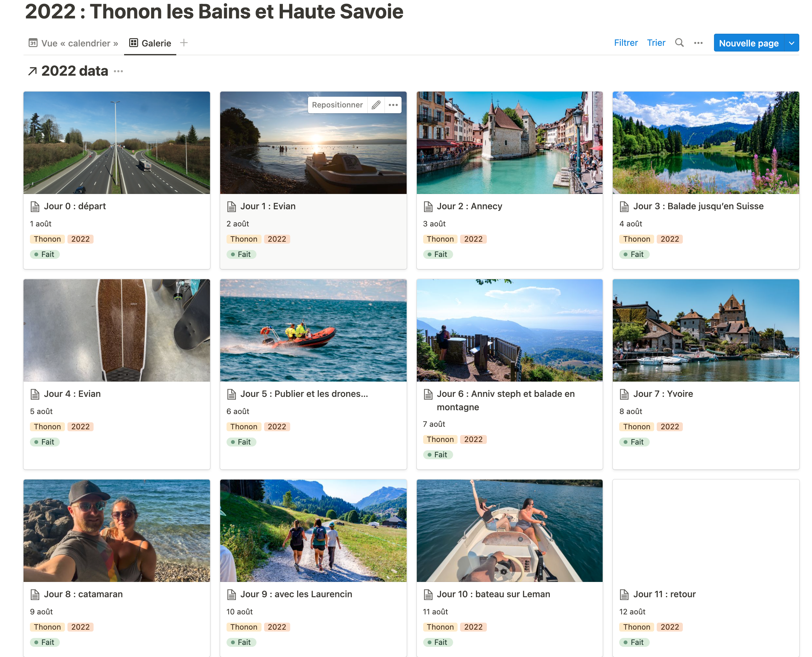Screen dimensions: 812x657
Task: Open the Jour 2 : Annecy cover thumbnail
Action: 509,143
